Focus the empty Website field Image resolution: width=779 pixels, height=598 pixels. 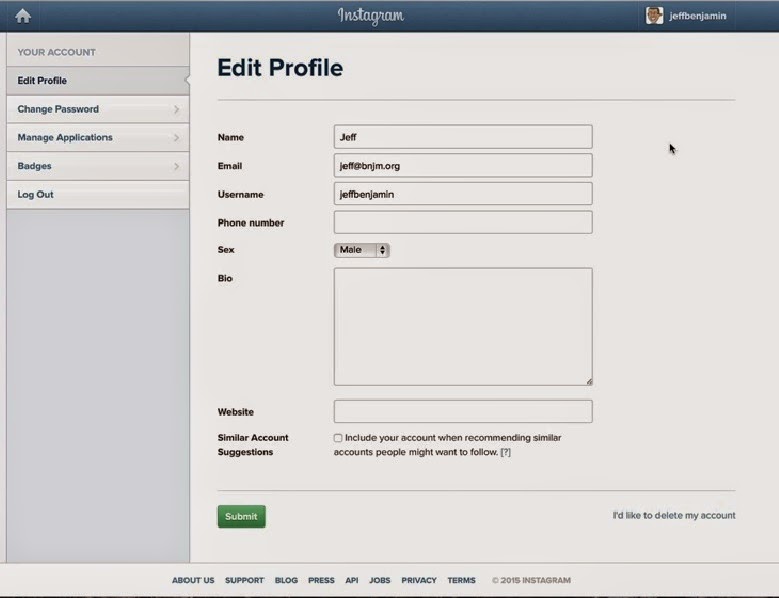(x=463, y=412)
